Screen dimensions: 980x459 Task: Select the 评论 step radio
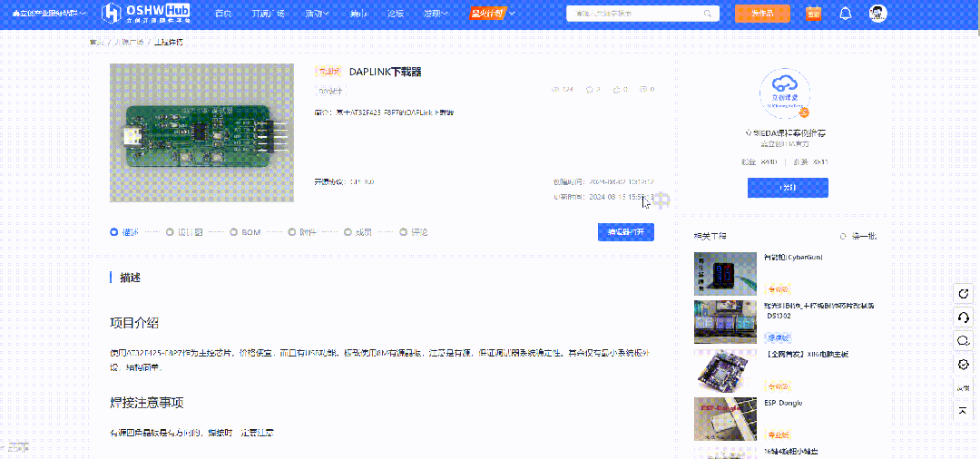(x=403, y=231)
